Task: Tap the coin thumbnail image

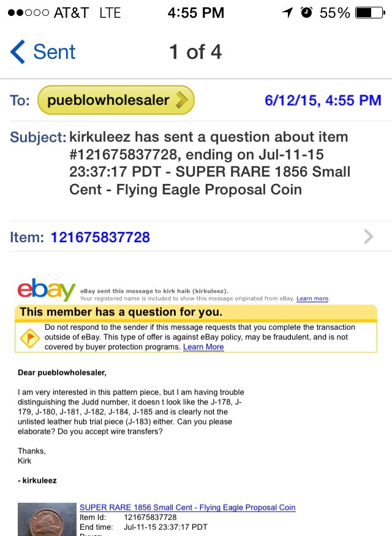Action: tap(47, 519)
